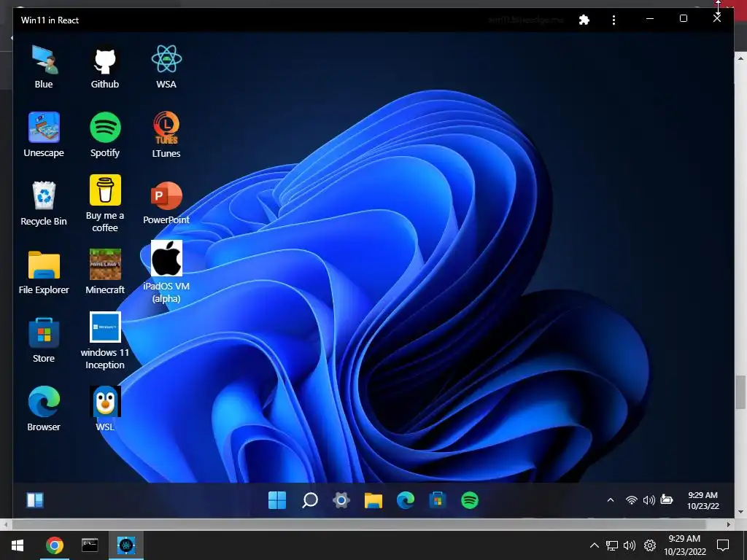Open the Browser Edge desktop icon
Viewport: 747px width, 560px height.
point(44,410)
